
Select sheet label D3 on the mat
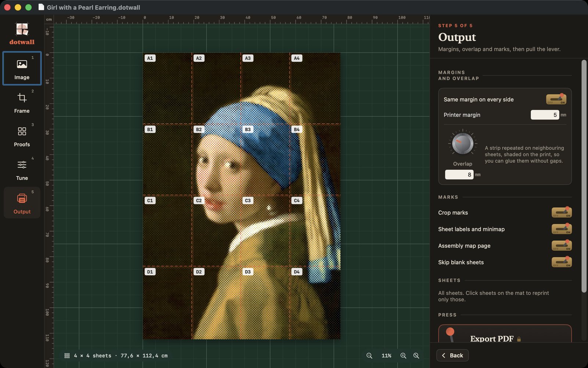(248, 272)
